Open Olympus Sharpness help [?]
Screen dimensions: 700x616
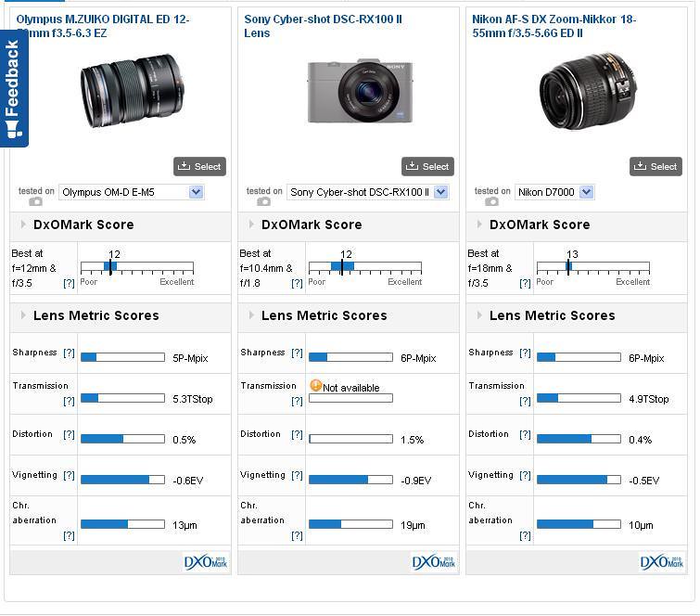pos(69,353)
